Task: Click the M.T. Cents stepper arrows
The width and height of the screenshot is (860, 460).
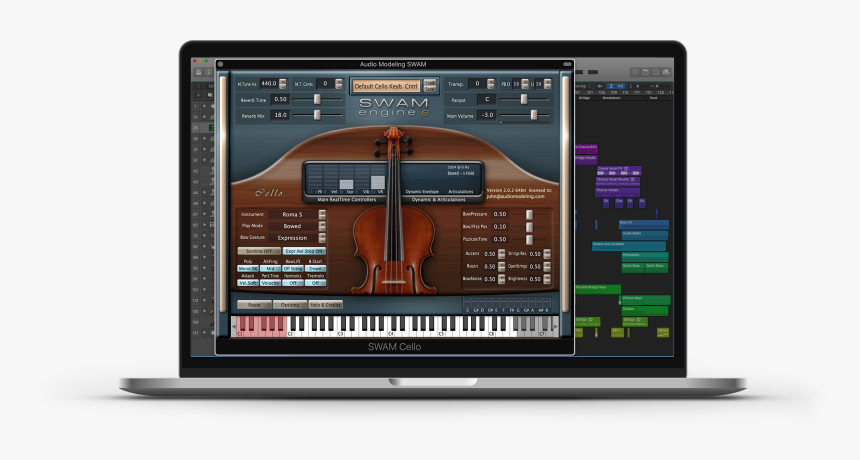Action: coord(338,84)
